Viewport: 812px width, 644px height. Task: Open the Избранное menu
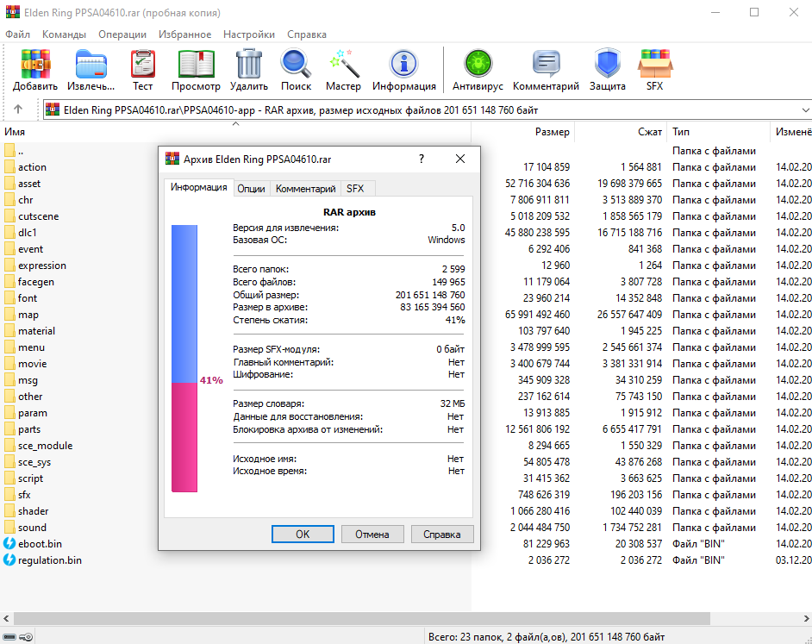184,34
